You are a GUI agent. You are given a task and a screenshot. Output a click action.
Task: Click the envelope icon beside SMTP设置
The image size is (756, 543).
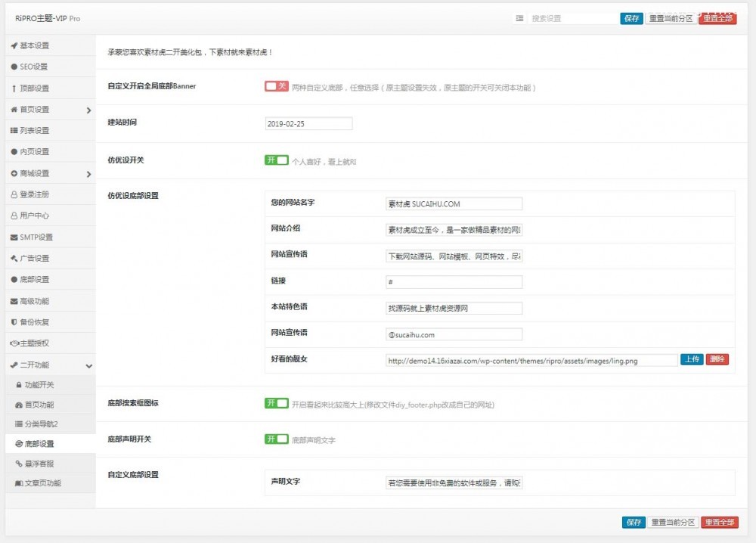click(14, 237)
